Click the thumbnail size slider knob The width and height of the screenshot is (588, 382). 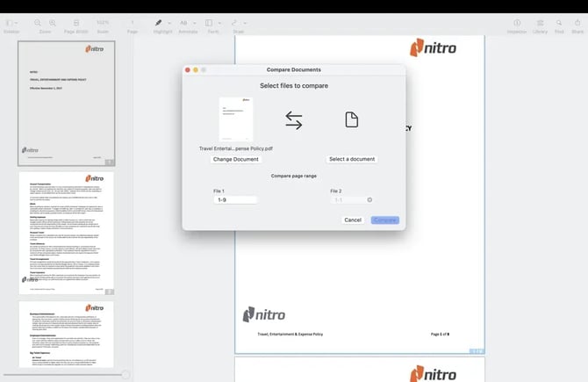click(126, 374)
